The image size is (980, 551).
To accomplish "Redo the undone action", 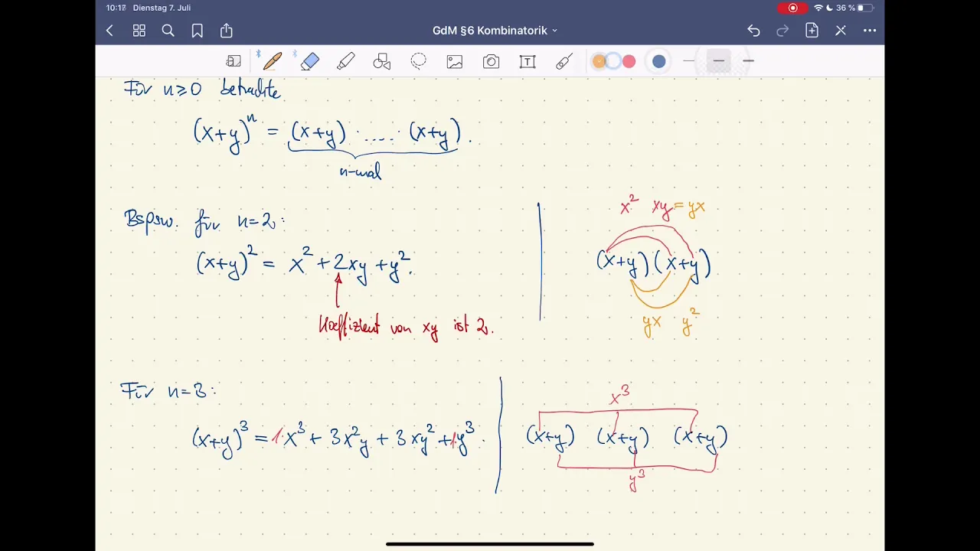I will [x=782, y=31].
